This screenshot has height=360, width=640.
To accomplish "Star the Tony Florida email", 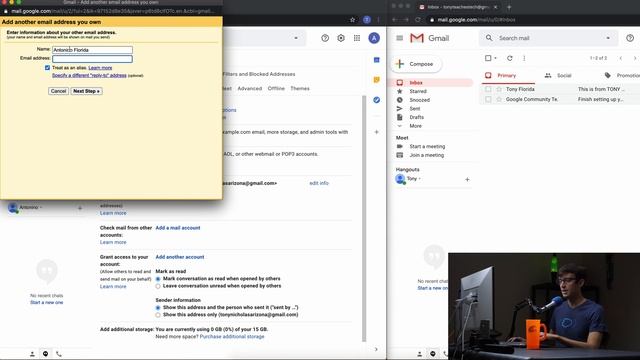I will (499, 89).
